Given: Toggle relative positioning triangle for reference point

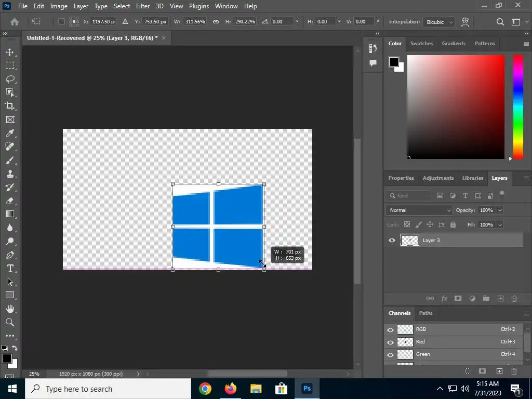Looking at the screenshot, I should coord(125,21).
